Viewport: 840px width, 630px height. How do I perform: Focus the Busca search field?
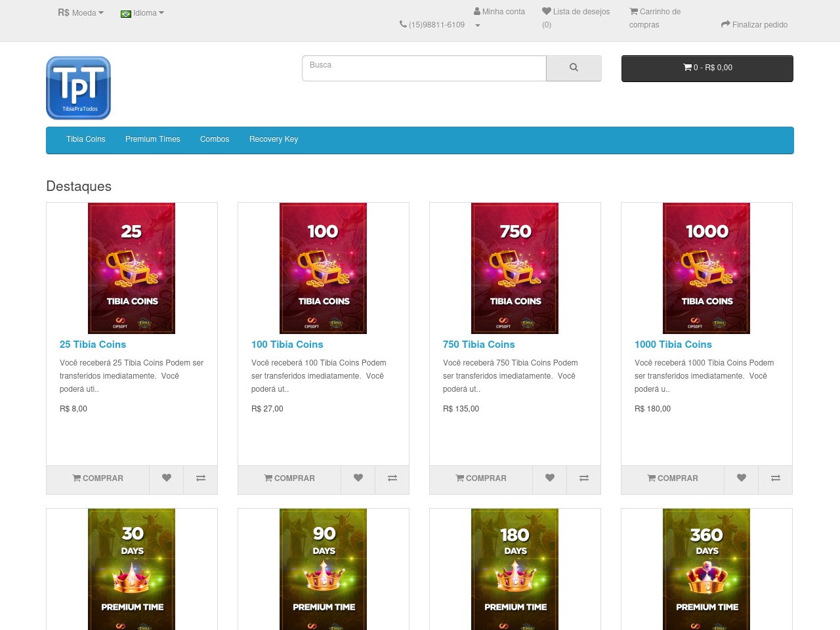pyautogui.click(x=424, y=68)
